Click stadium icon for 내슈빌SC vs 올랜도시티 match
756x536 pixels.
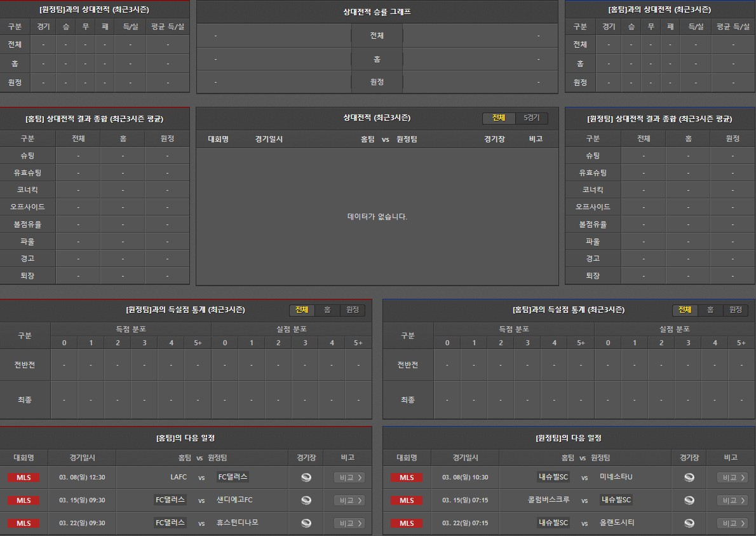[x=689, y=523]
